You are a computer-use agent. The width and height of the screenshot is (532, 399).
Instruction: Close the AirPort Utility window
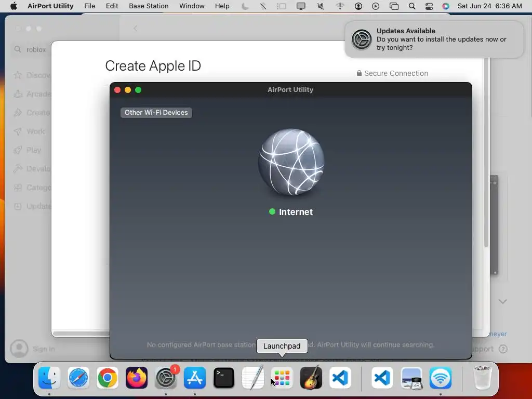[117, 90]
